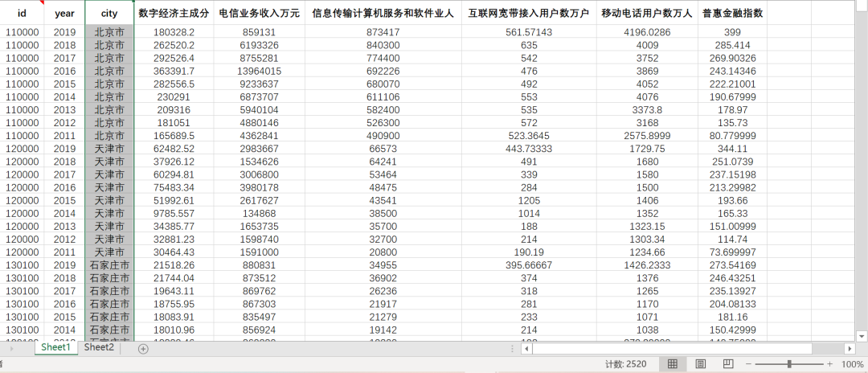Select cell with value 62482.52

(174, 148)
